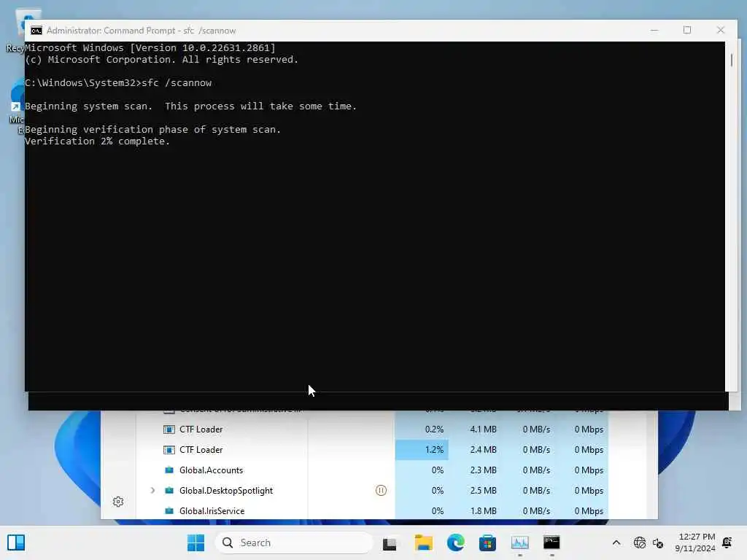
Task: Open the Widgets panel on the taskbar
Action: tap(16, 542)
